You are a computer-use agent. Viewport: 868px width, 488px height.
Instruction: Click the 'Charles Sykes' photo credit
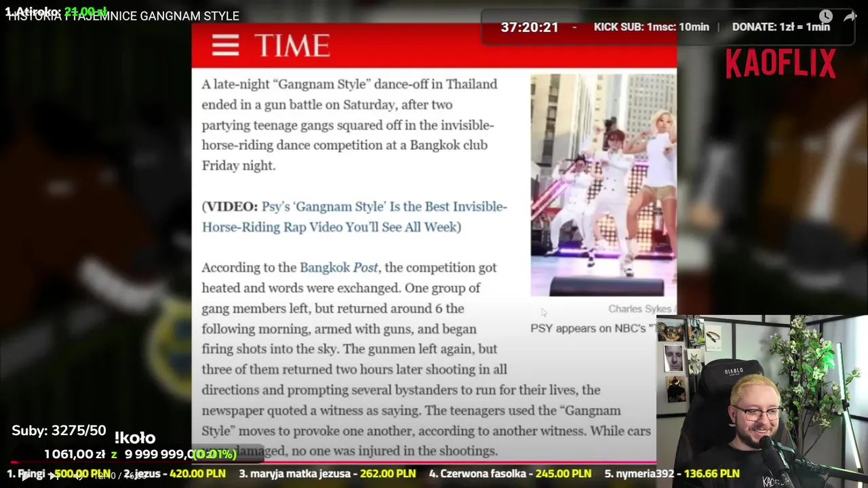639,309
